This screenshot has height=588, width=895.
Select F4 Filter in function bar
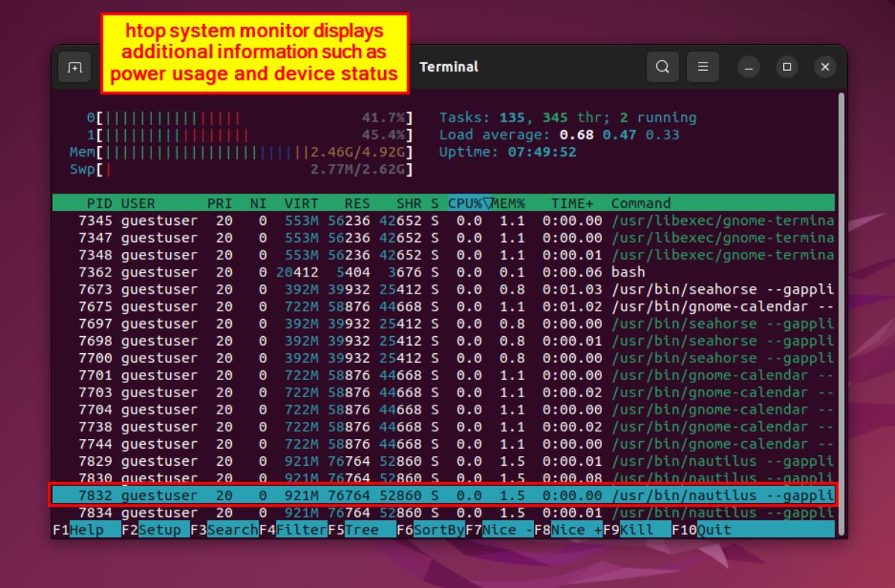click(293, 530)
